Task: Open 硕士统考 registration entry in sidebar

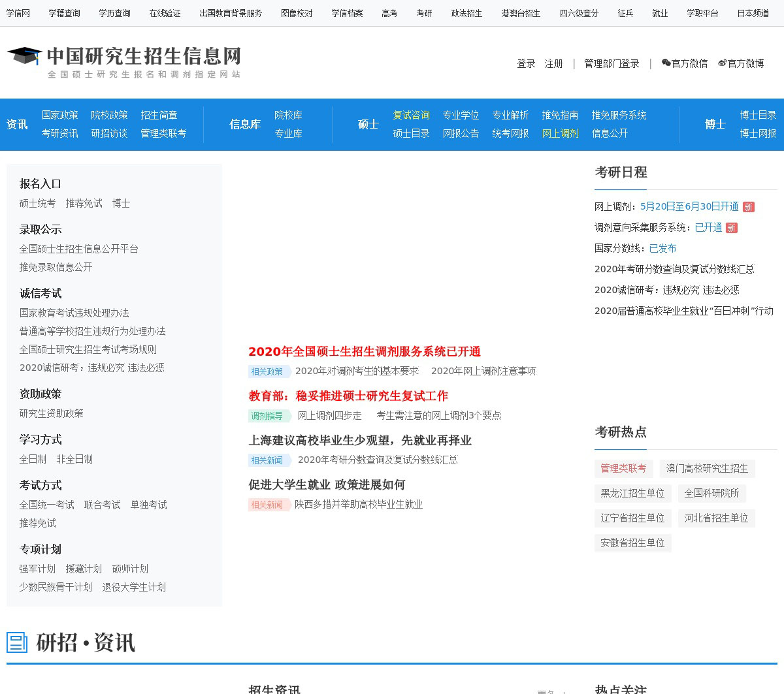Action: pos(37,203)
